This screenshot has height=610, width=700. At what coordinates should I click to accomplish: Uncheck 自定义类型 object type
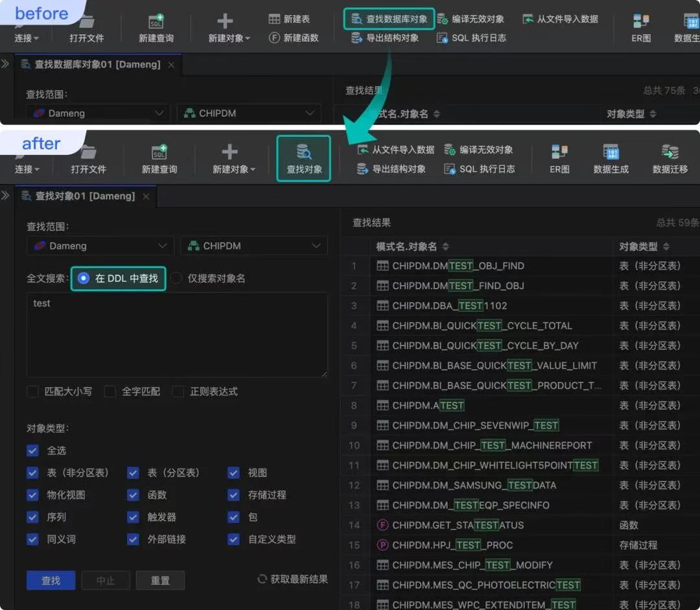pyautogui.click(x=233, y=539)
